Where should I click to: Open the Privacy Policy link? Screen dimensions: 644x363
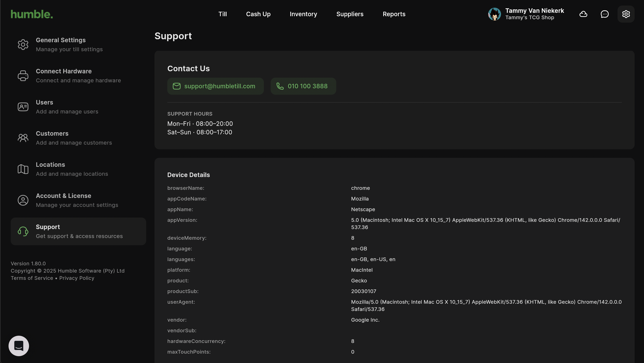point(77,278)
